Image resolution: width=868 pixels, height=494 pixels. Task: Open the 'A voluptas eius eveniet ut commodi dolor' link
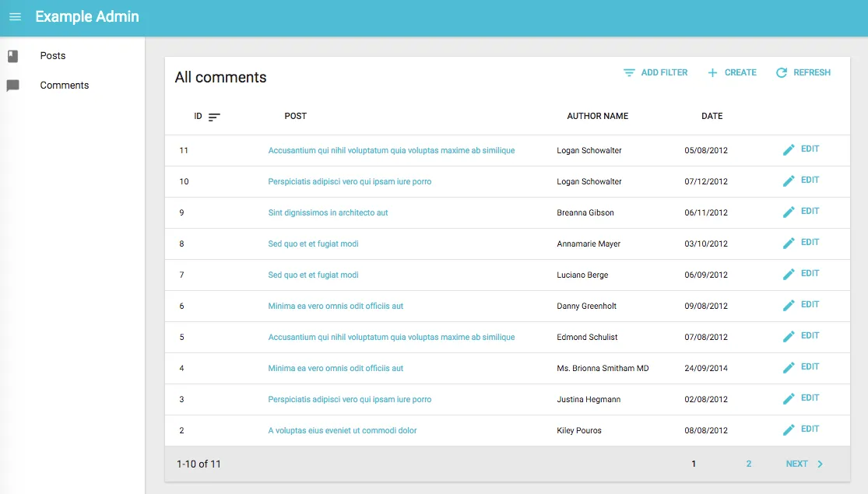(342, 430)
